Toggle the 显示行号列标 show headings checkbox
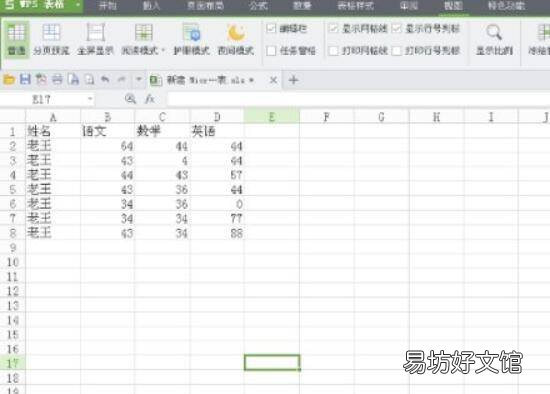550x394 pixels. pyautogui.click(x=396, y=28)
